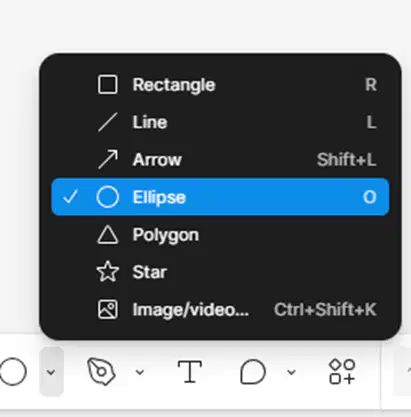This screenshot has width=411, height=417.
Task: Expand the Comment tool options chevron
Action: click(x=292, y=372)
